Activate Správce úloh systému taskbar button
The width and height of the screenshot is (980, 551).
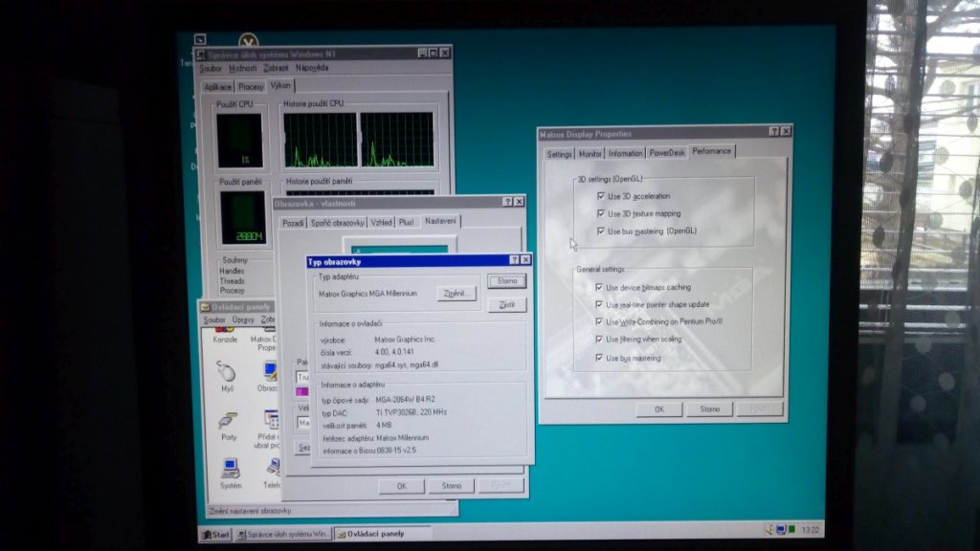(282, 535)
